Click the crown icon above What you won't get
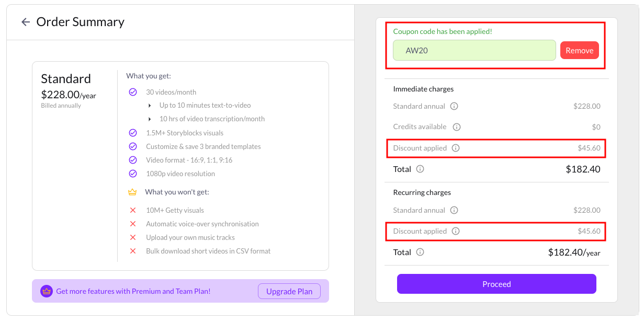Viewport: 644px width, 322px height. [133, 192]
